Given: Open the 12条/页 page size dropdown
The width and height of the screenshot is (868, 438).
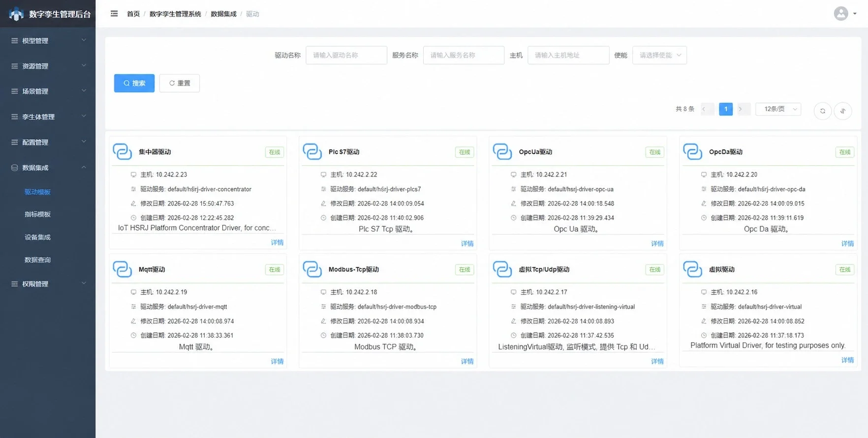Looking at the screenshot, I should click(780, 109).
